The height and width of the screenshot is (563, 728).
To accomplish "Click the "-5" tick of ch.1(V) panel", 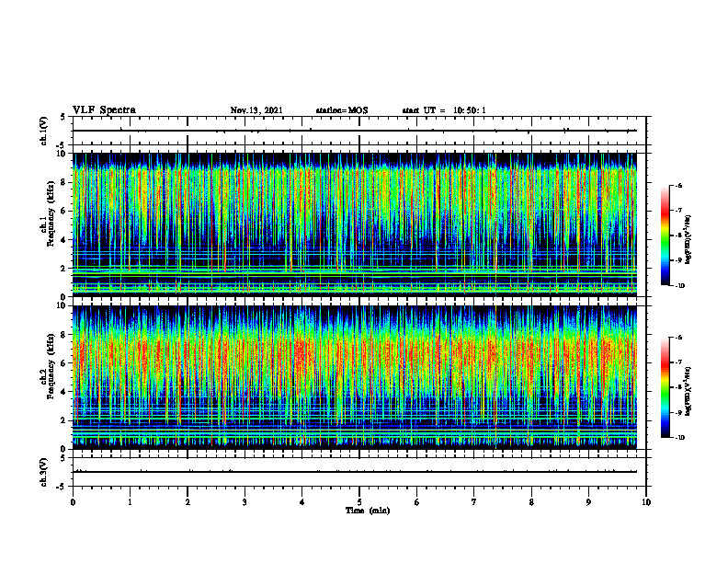I will click(63, 145).
